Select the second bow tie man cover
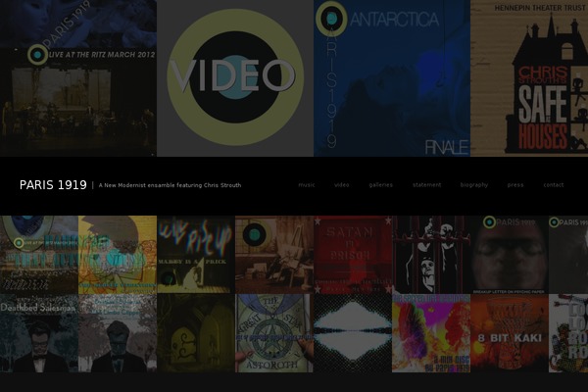 [118, 333]
